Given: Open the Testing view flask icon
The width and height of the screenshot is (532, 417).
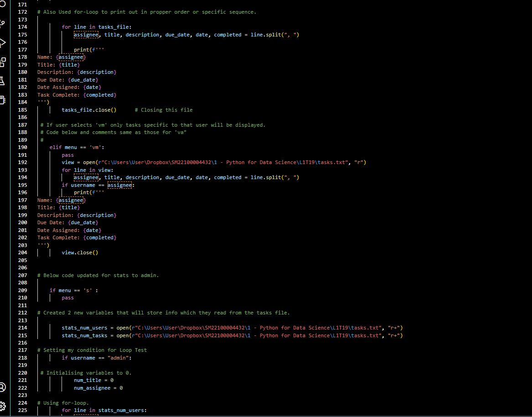Looking at the screenshot, I should (x=4, y=81).
